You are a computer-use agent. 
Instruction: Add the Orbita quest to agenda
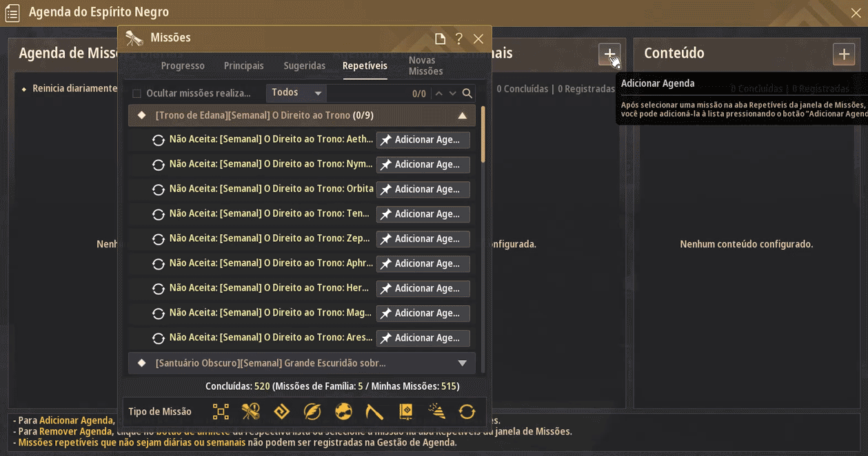pyautogui.click(x=423, y=189)
